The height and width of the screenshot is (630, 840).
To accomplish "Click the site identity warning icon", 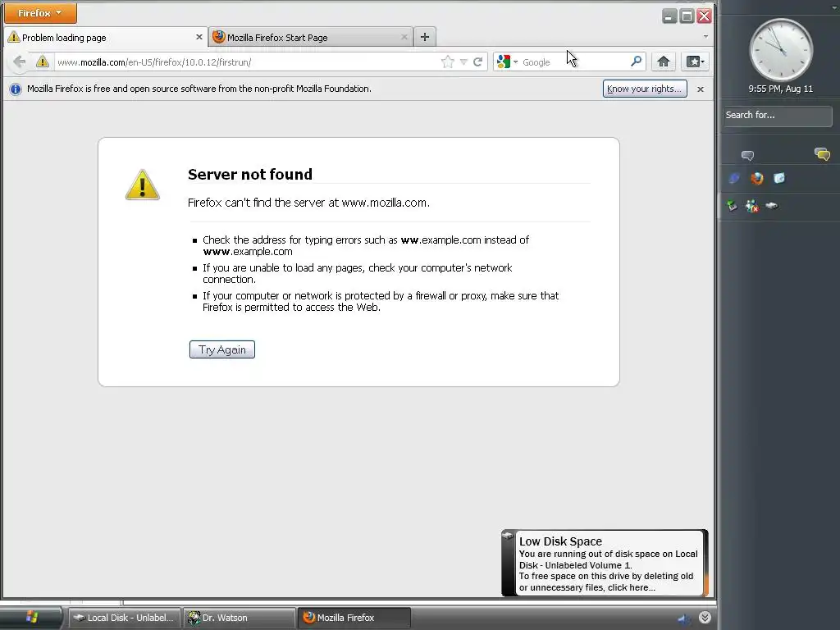I will (x=43, y=62).
